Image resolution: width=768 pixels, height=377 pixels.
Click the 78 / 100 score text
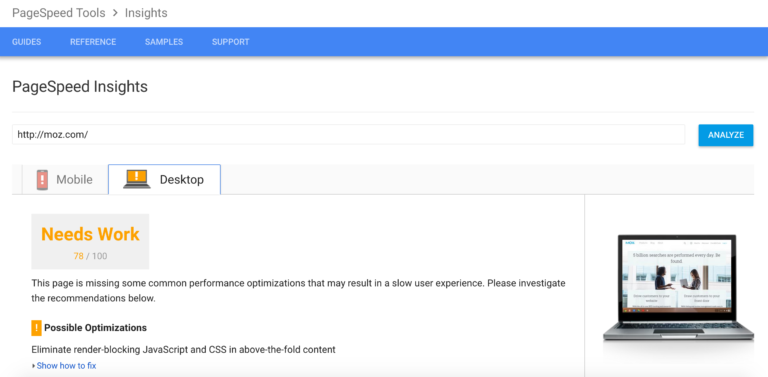click(x=90, y=256)
